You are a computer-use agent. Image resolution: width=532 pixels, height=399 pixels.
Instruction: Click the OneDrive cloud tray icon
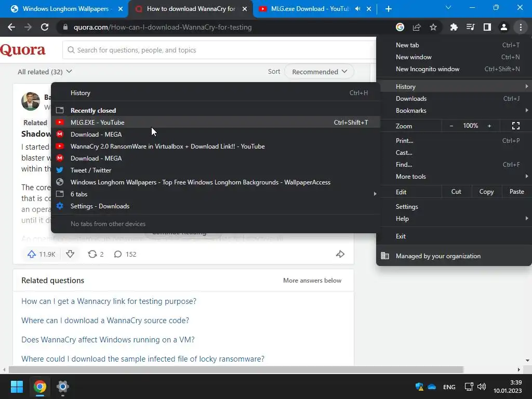coord(432,387)
